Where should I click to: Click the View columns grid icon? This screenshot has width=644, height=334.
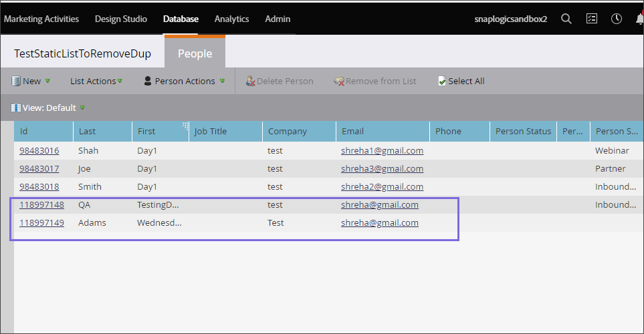tap(15, 108)
